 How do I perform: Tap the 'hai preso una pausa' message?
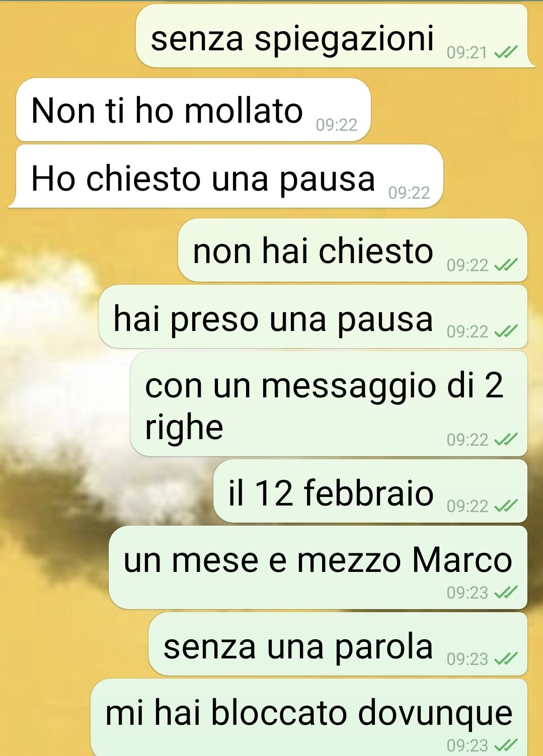click(313, 316)
